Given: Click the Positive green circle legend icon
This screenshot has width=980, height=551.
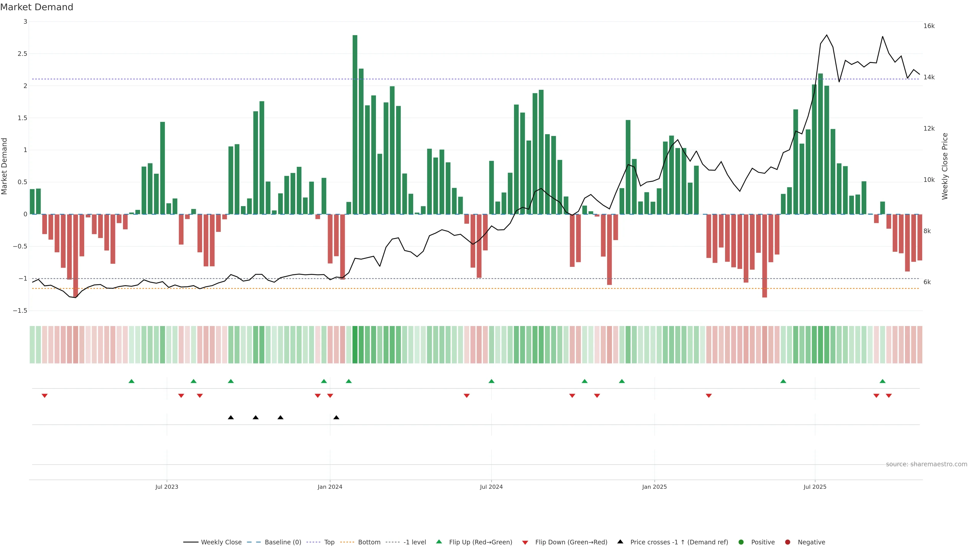Looking at the screenshot, I should coord(741,542).
